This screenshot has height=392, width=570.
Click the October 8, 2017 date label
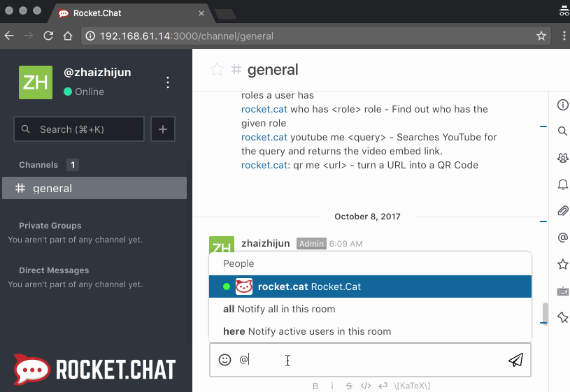367,217
